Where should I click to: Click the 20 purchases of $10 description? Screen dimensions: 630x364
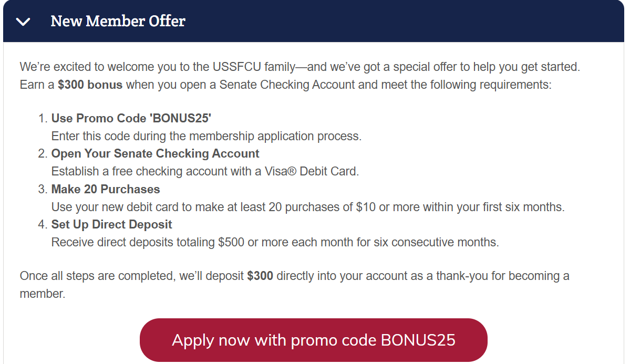(308, 207)
